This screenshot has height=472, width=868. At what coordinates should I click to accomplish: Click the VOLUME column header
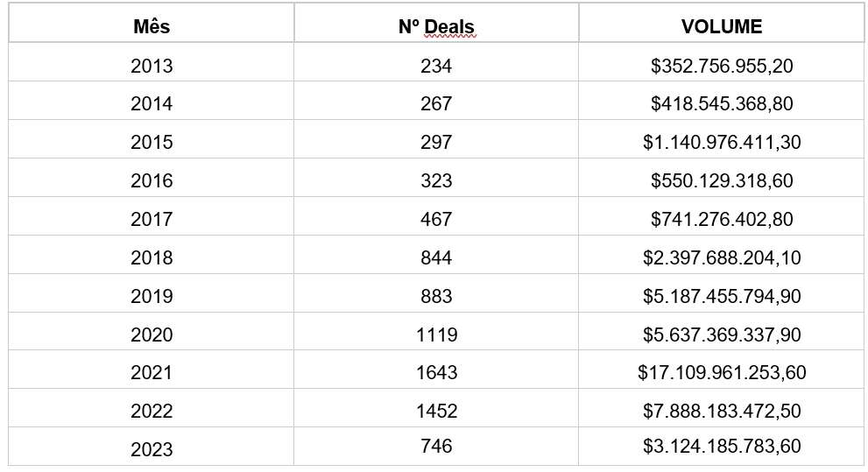722,26
